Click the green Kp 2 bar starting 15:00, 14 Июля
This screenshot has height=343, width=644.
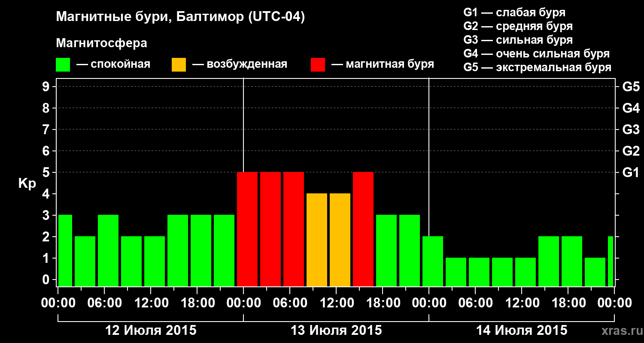point(549,262)
